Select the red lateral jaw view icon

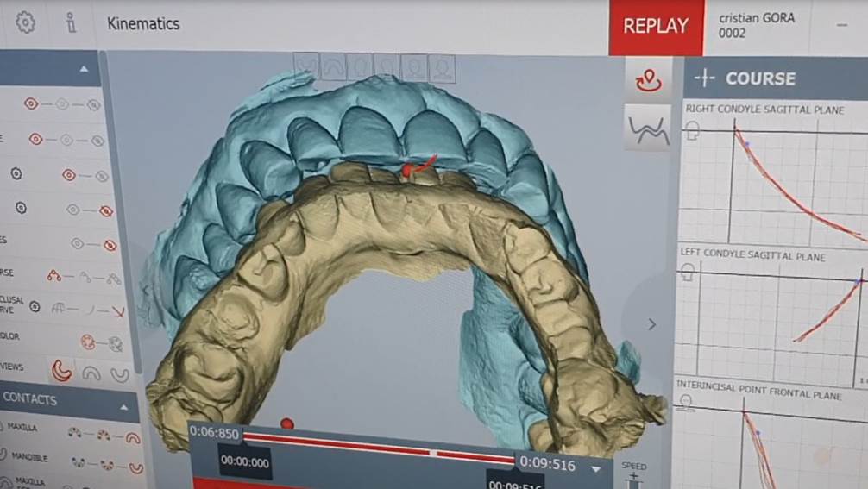pos(61,371)
